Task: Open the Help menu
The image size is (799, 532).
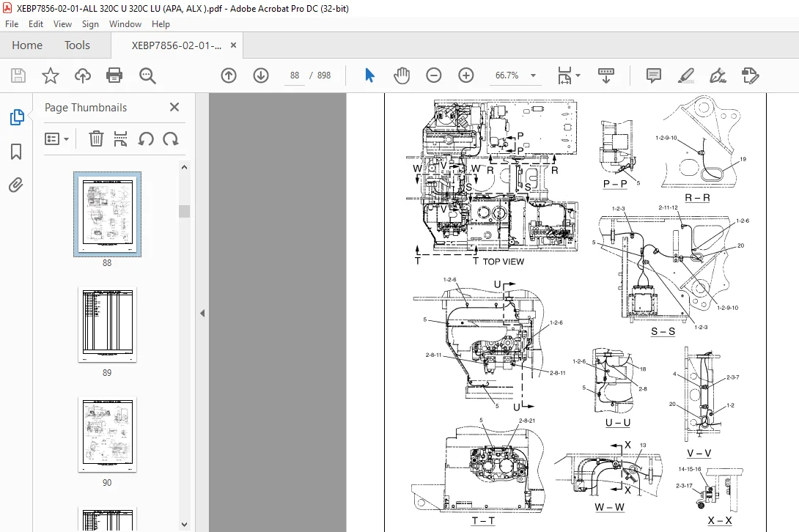Action: point(161,24)
